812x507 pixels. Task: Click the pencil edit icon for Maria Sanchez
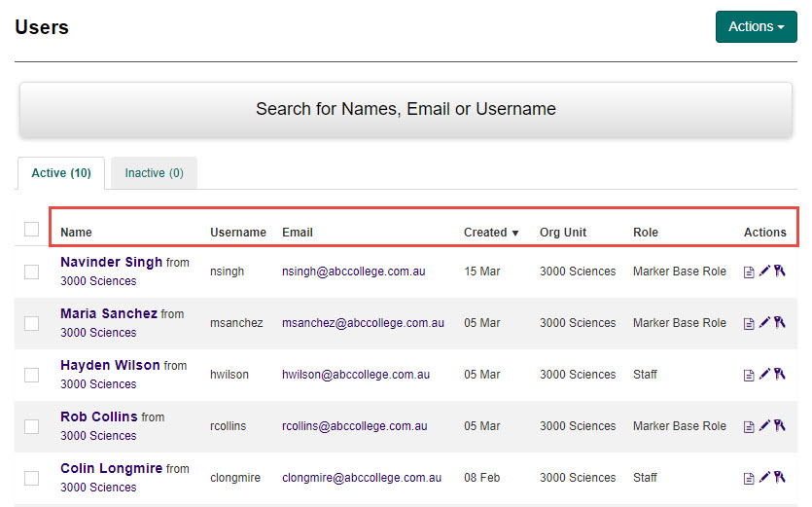764,322
